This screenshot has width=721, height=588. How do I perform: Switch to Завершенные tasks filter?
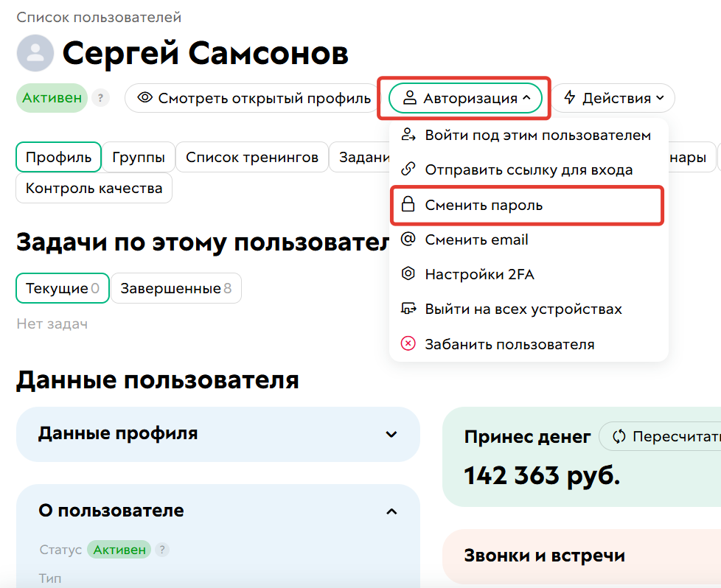click(175, 288)
